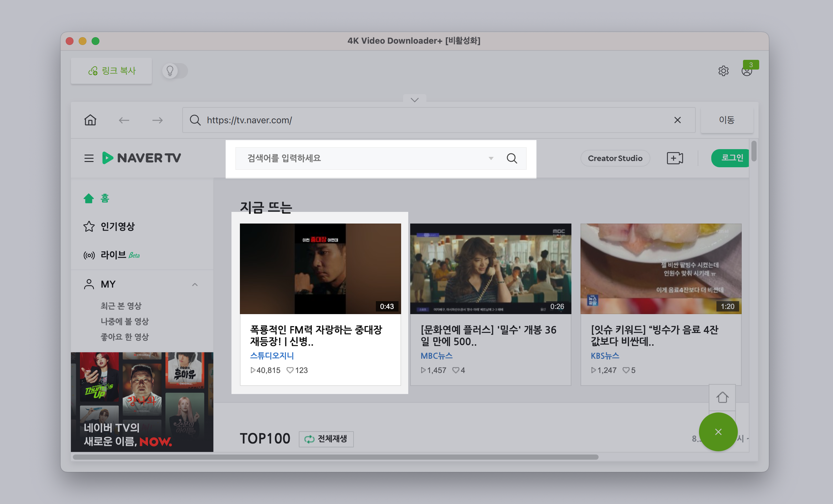833x504 pixels.
Task: Click the NAVER TV logo
Action: pos(141,158)
